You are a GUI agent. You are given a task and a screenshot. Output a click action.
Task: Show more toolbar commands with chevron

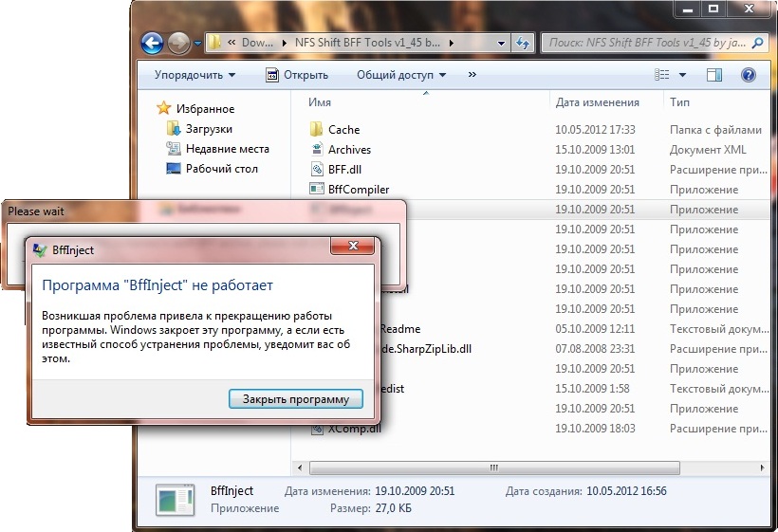click(472, 75)
